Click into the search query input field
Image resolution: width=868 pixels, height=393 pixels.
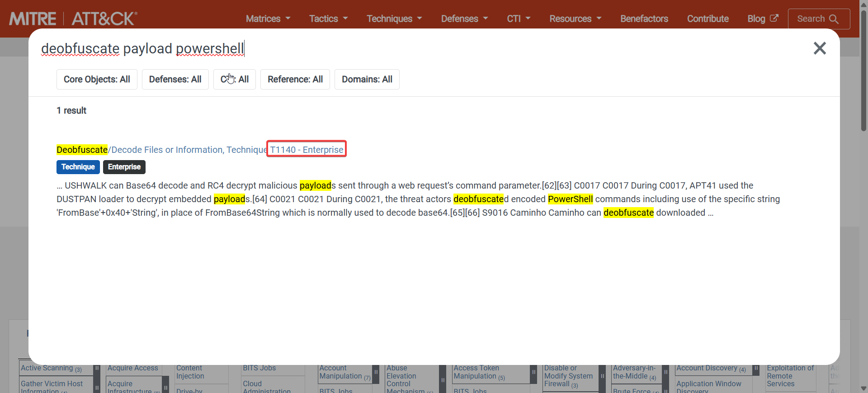click(420, 48)
